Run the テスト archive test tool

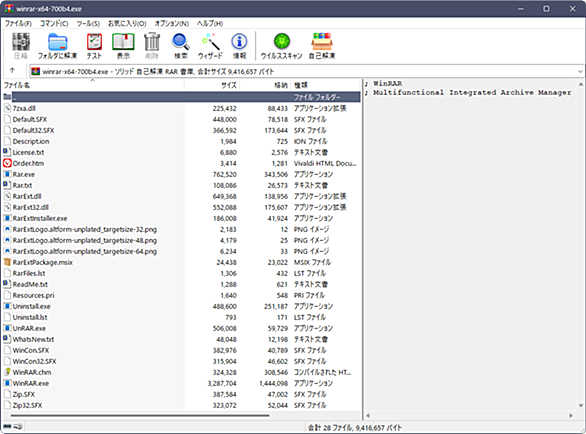[x=94, y=42]
